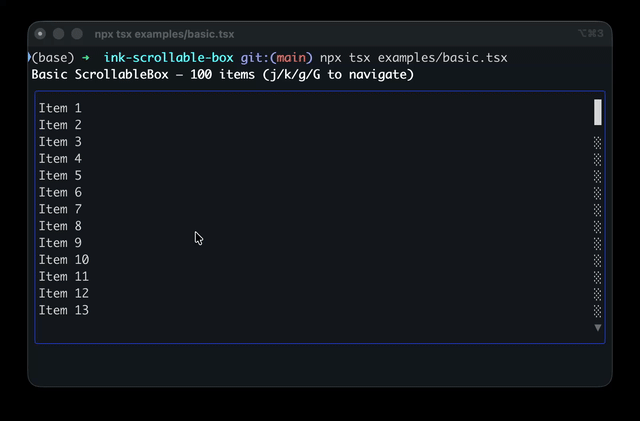This screenshot has height=421, width=640.
Task: Click the window title 'npx tsx examples/basic.tsx'
Action: [164, 34]
